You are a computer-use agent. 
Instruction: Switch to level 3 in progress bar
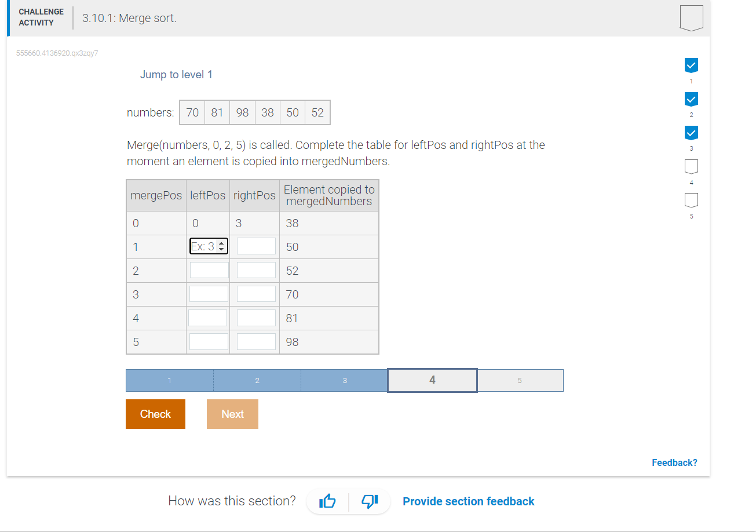point(345,380)
